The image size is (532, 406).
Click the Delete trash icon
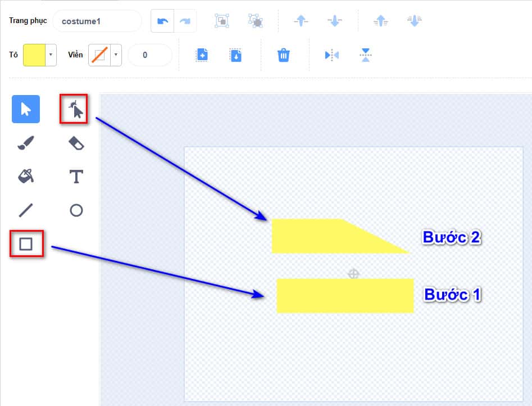pos(284,55)
